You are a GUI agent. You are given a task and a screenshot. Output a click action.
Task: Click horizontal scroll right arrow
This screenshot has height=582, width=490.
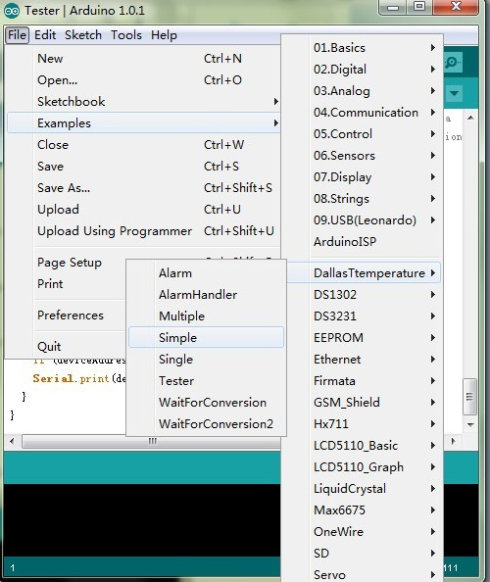tap(453, 441)
